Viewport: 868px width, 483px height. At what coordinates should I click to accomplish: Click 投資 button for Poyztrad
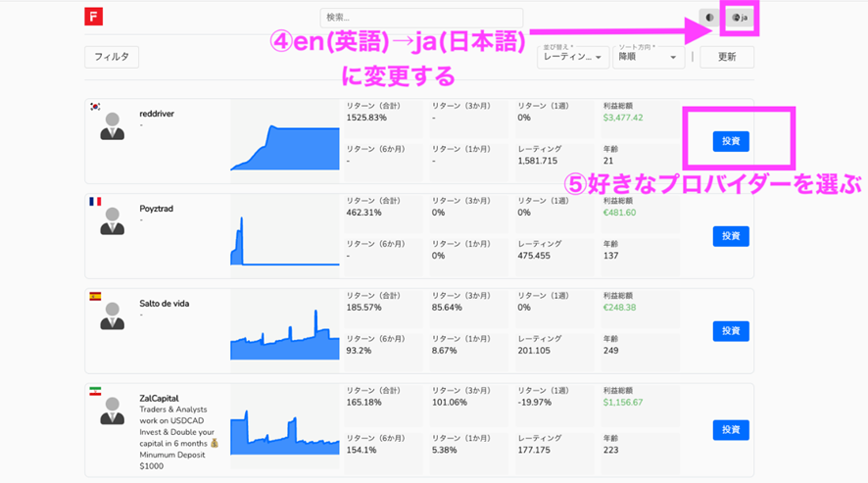click(731, 236)
